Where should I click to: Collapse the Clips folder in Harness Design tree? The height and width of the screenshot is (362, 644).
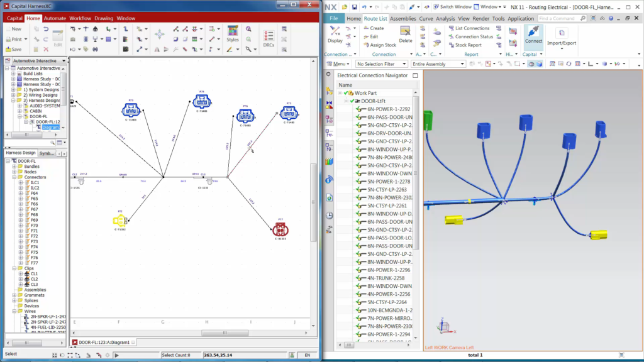pyautogui.click(x=14, y=268)
